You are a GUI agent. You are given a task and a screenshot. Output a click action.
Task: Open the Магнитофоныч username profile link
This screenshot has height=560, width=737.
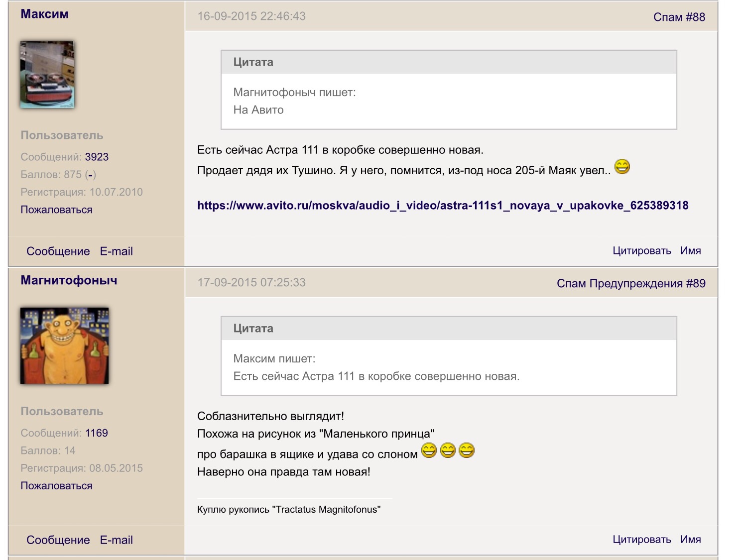click(x=69, y=280)
